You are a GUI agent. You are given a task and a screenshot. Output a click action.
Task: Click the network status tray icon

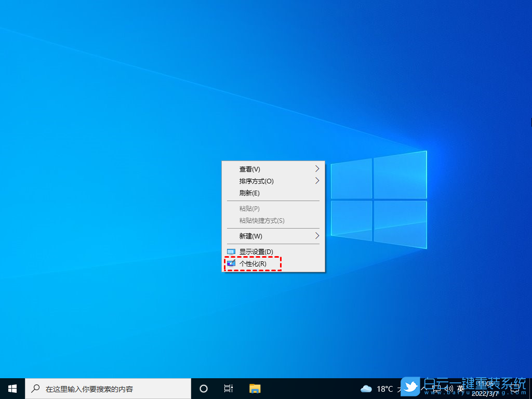pyautogui.click(x=436, y=388)
